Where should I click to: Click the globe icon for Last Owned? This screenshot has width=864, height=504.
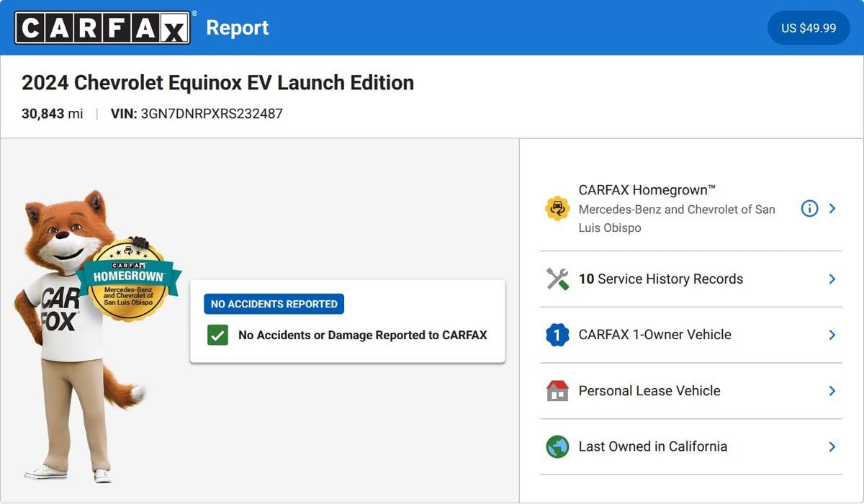557,446
